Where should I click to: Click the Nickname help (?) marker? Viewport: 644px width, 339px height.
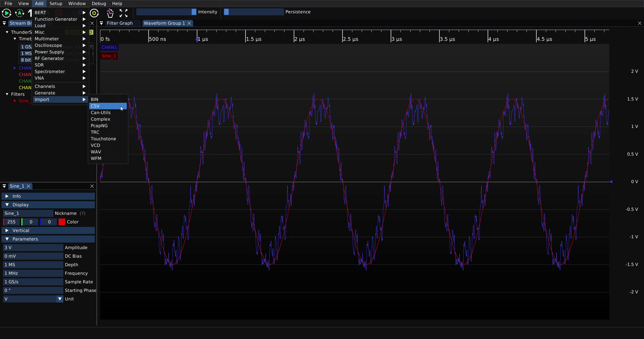[x=83, y=213]
